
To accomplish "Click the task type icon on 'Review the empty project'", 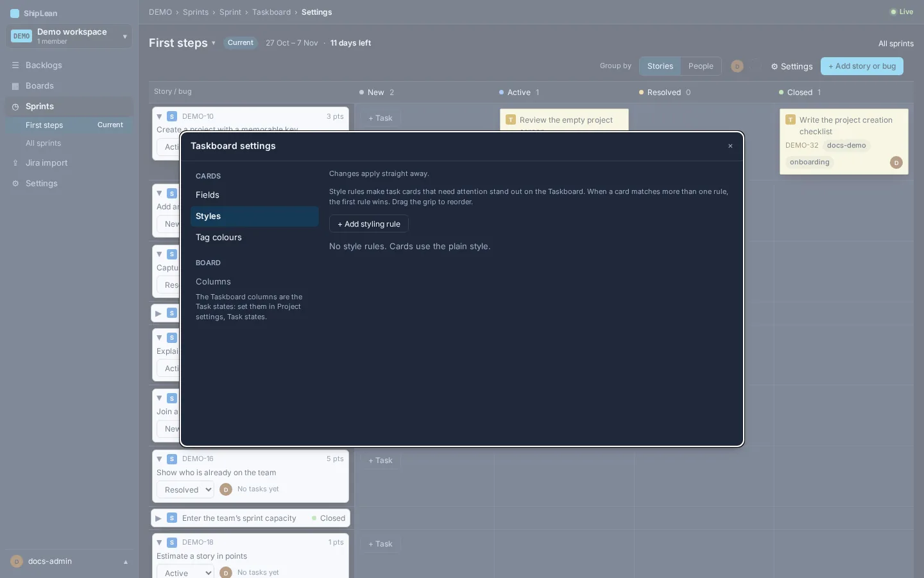I will (x=511, y=120).
